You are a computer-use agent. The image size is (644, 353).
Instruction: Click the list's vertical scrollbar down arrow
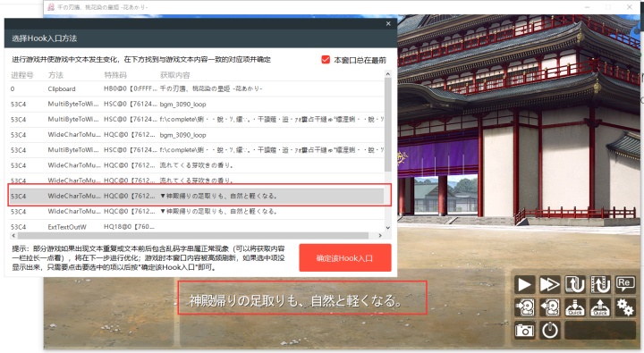tap(387, 228)
